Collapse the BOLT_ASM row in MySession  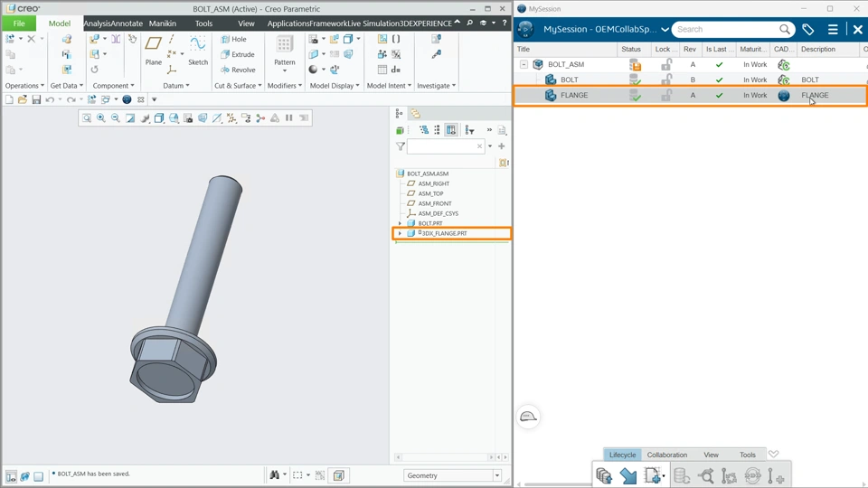click(x=524, y=64)
